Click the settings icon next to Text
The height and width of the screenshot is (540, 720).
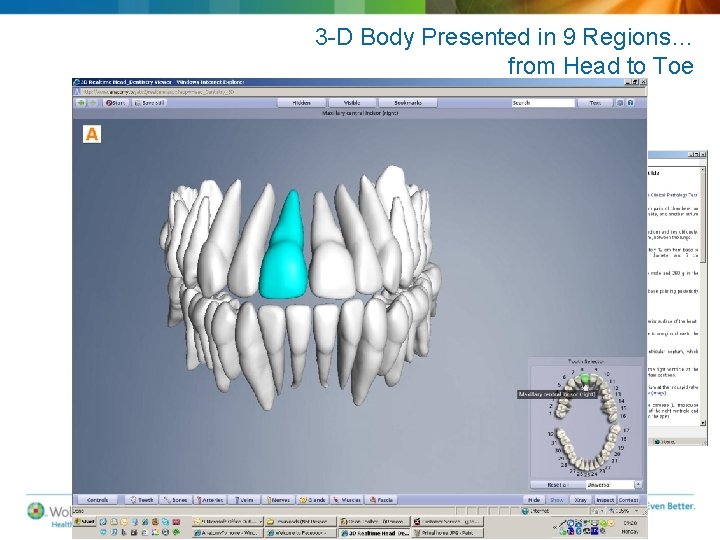(x=620, y=103)
